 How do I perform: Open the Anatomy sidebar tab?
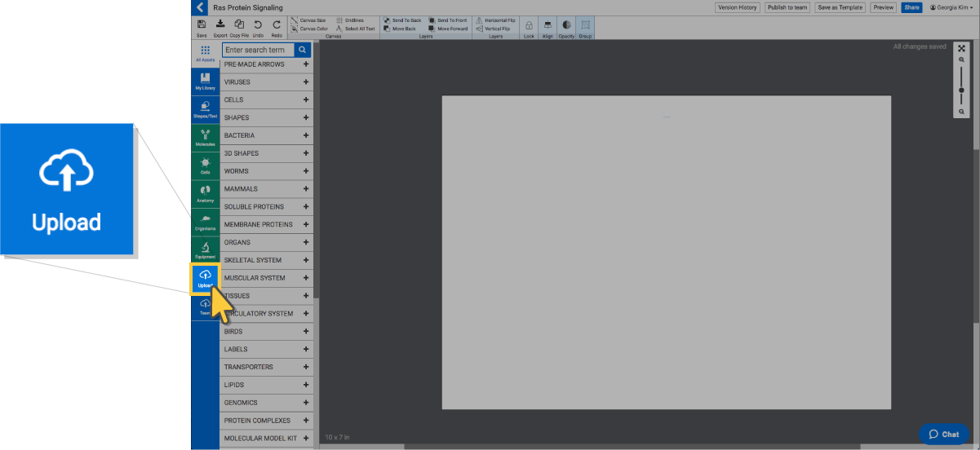tap(205, 194)
